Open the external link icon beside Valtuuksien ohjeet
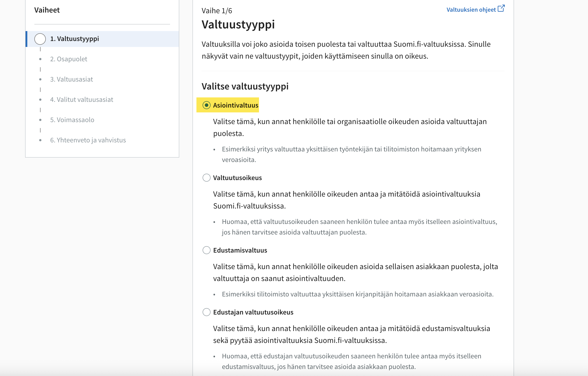Image resolution: width=588 pixels, height=376 pixels. pyautogui.click(x=501, y=9)
